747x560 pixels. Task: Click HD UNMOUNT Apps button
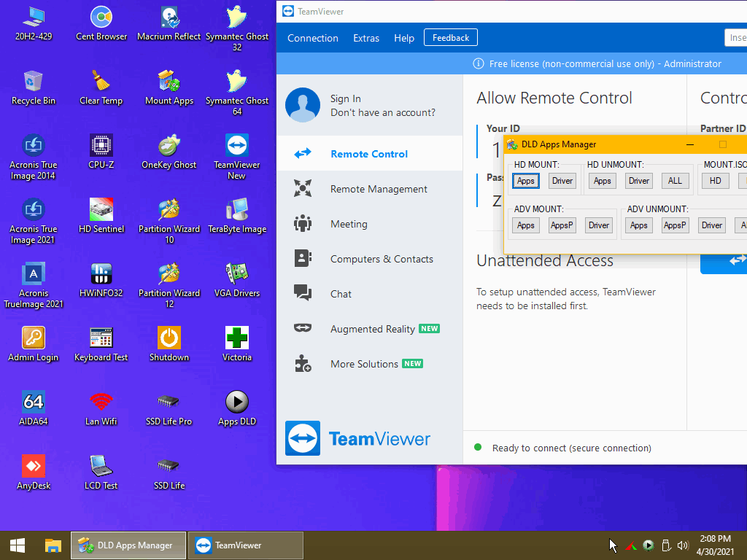pos(602,181)
